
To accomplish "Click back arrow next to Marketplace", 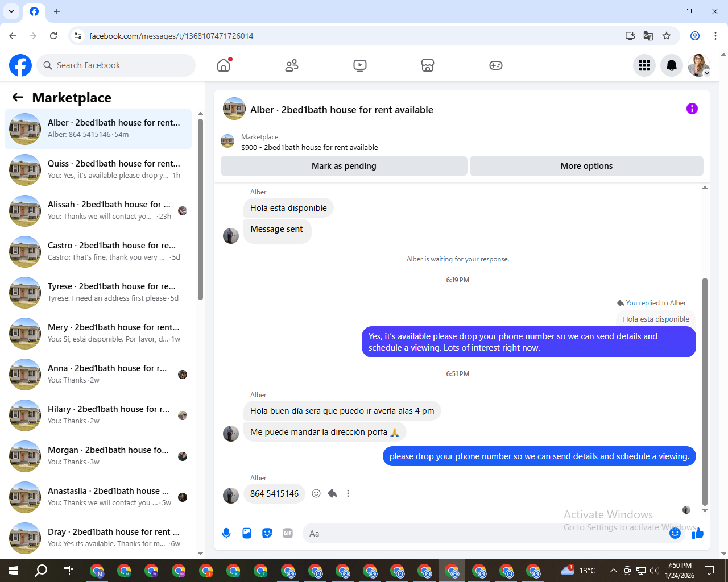I will click(x=18, y=97).
